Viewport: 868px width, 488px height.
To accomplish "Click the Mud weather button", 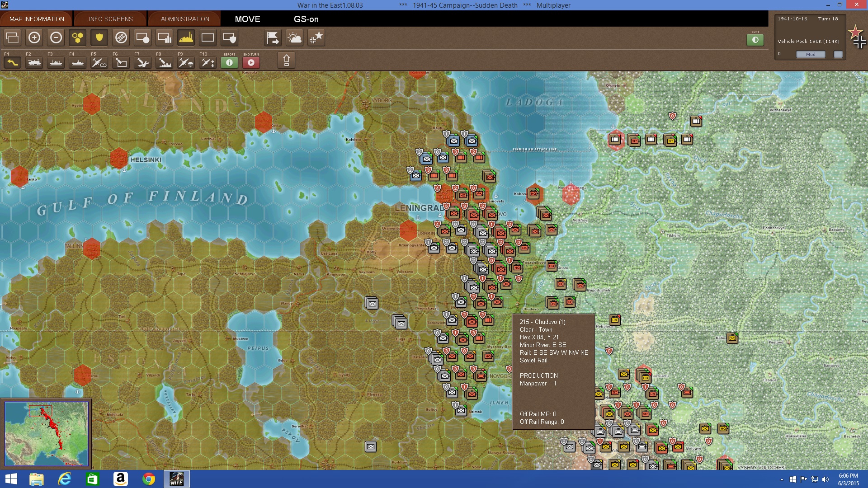I will [x=811, y=54].
